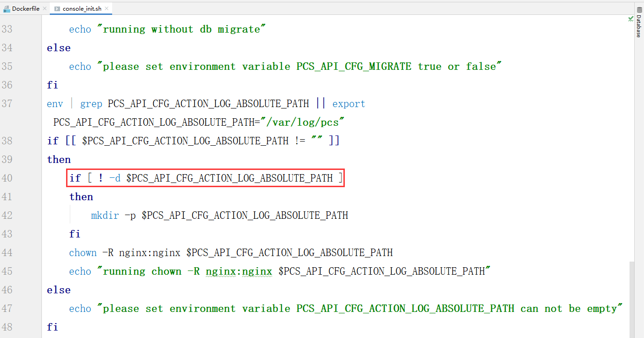Viewport: 644px width, 338px height.
Task: Click the mkdir command on line 42
Action: [x=105, y=216]
